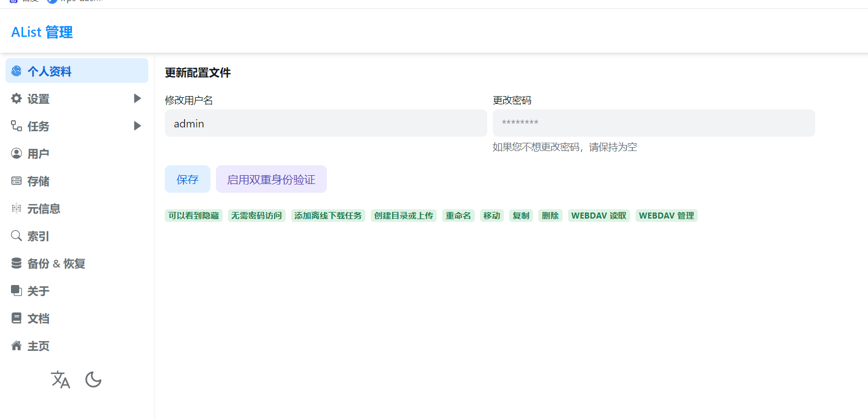Click the 更新配置文件 heading
Screen dimensions: 868x419
point(198,72)
